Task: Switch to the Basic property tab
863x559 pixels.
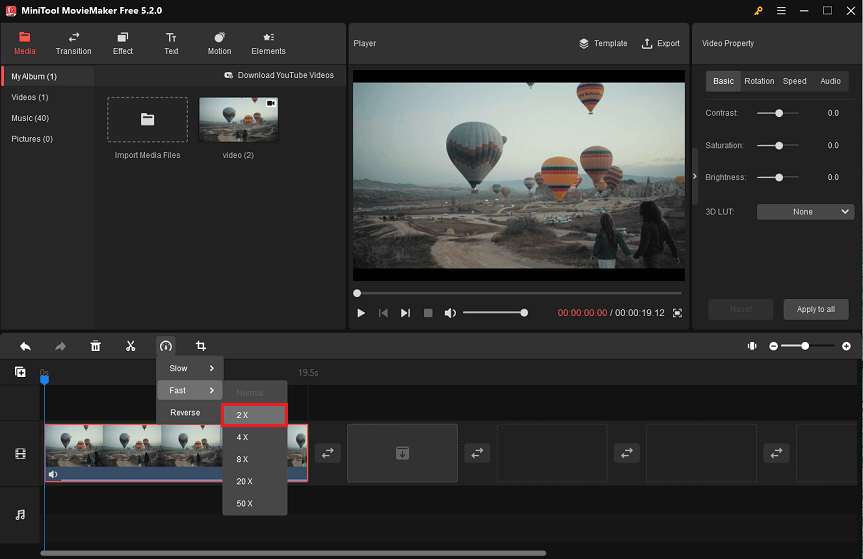Action: tap(723, 81)
